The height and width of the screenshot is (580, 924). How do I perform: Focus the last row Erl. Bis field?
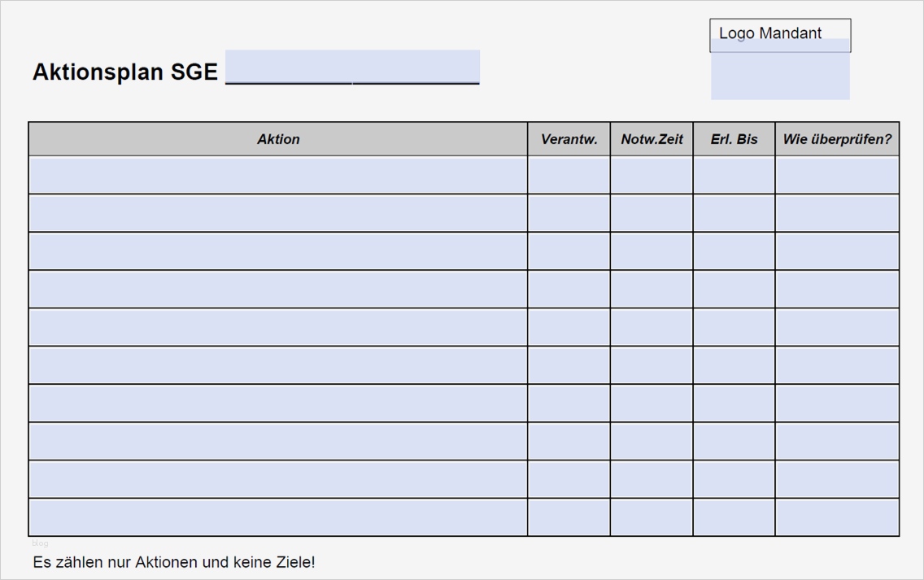[734, 517]
